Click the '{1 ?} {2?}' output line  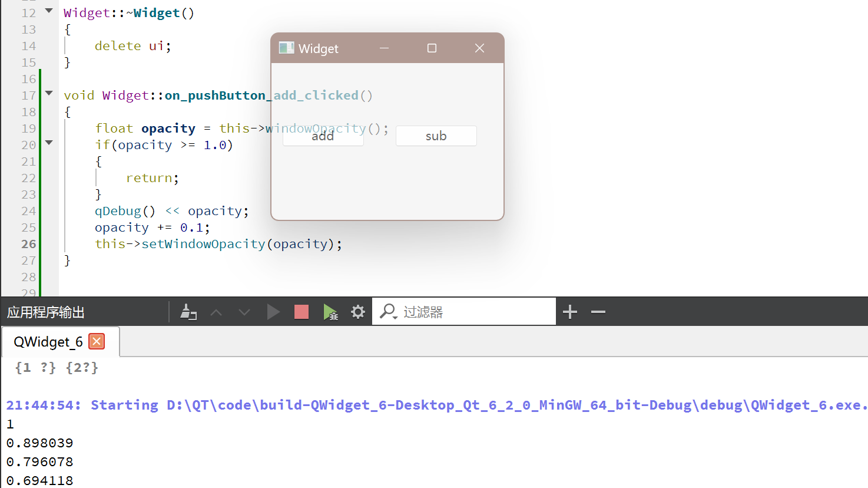pos(57,368)
